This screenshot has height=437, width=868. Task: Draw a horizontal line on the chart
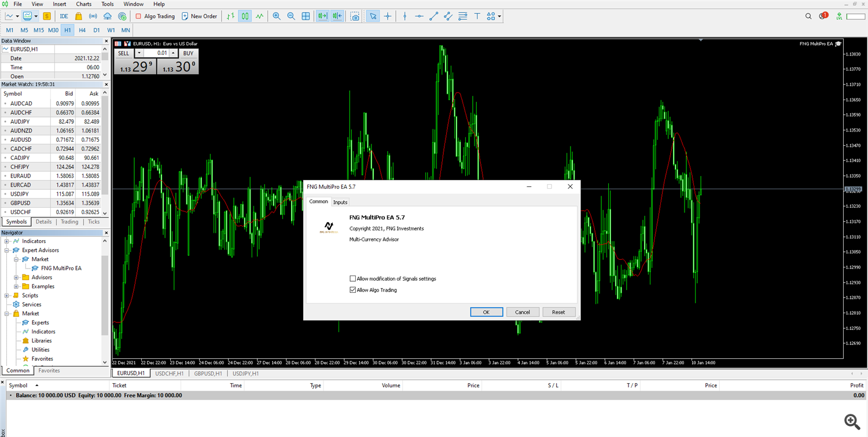click(419, 16)
